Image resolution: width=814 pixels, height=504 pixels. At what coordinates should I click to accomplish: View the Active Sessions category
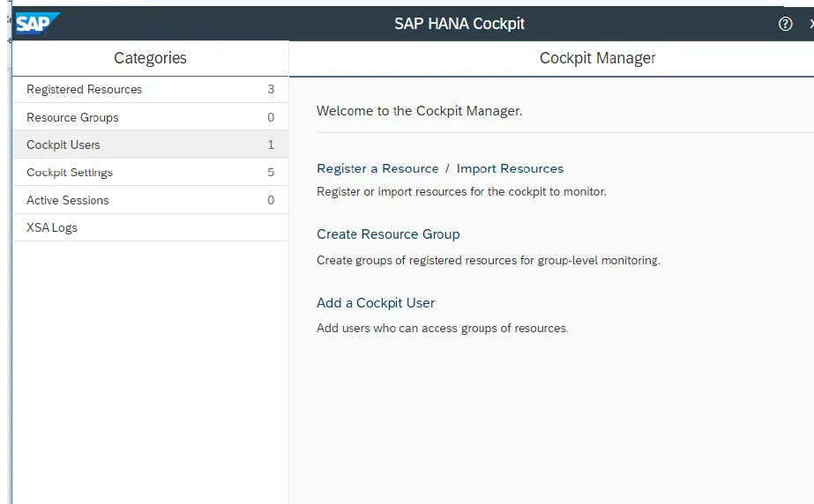[x=68, y=200]
